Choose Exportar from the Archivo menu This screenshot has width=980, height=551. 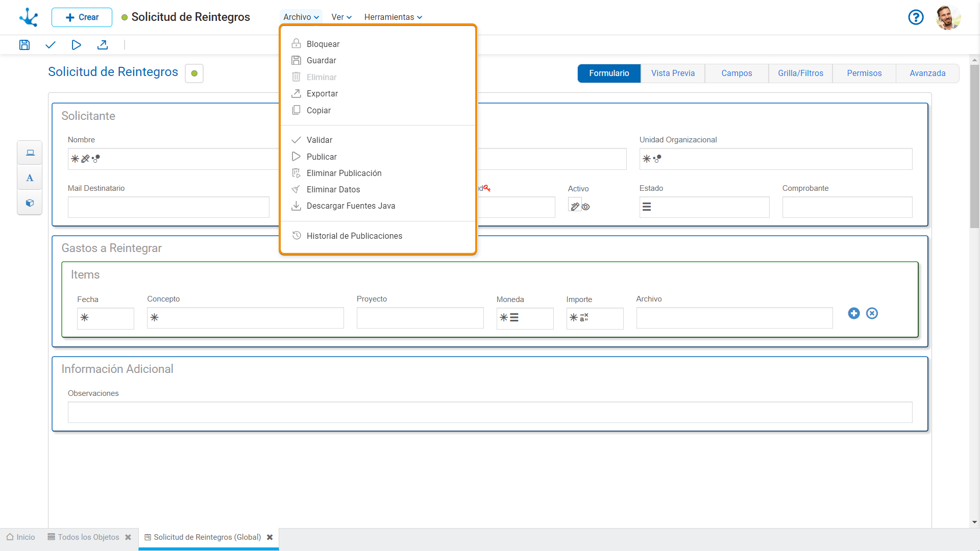click(x=378, y=93)
